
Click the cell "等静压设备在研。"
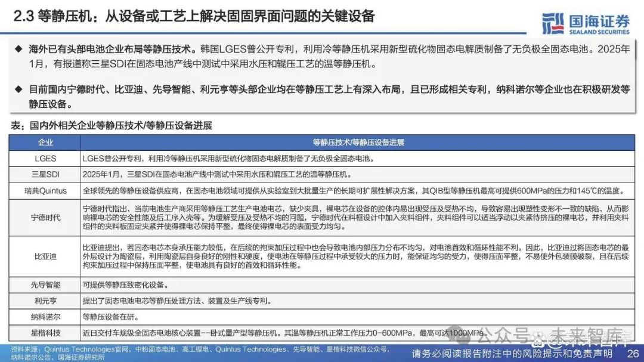point(358,317)
